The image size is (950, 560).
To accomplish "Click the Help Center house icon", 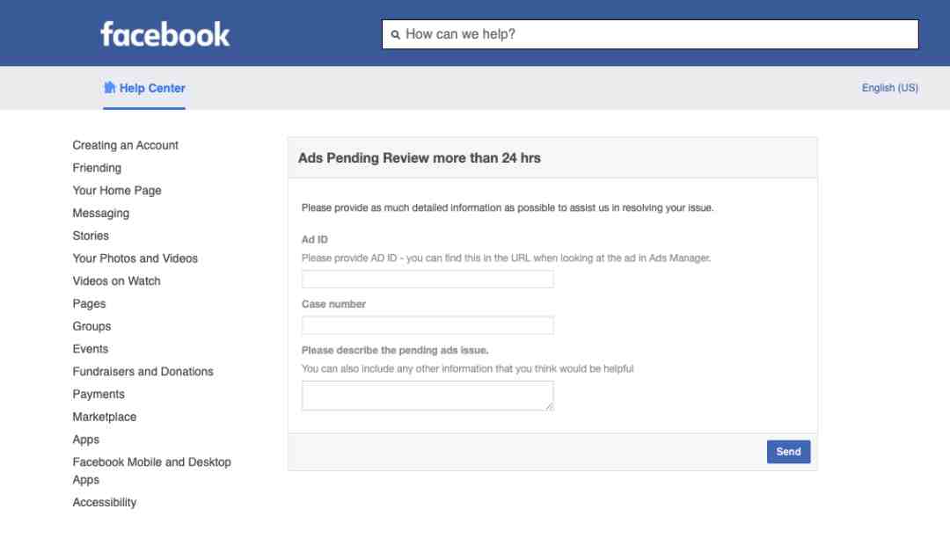I will [109, 88].
